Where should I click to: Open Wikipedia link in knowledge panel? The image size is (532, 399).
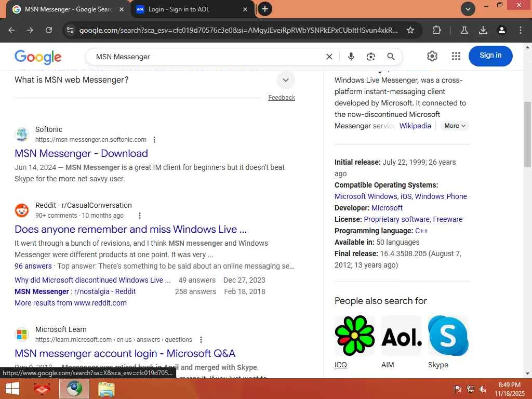pyautogui.click(x=415, y=126)
